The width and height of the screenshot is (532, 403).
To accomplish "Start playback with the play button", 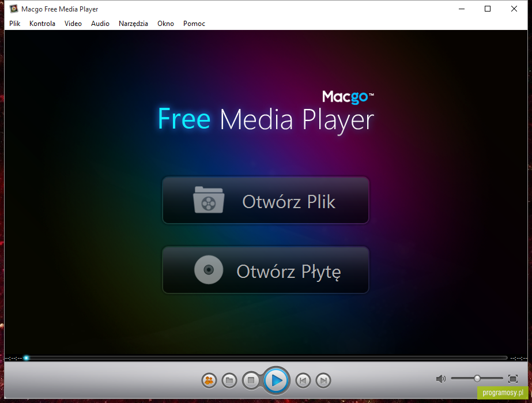I will tap(277, 381).
